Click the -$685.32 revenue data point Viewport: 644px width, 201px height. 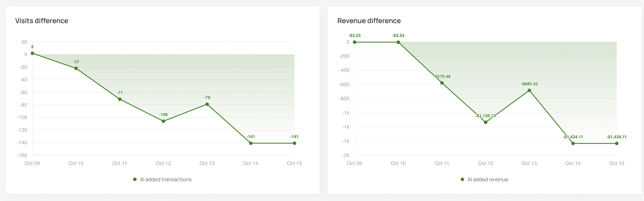529,90
